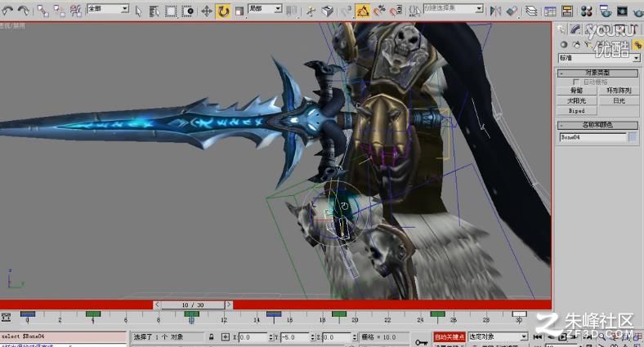Click the 太阳光 object type button
The image size is (644, 347).
577,100
